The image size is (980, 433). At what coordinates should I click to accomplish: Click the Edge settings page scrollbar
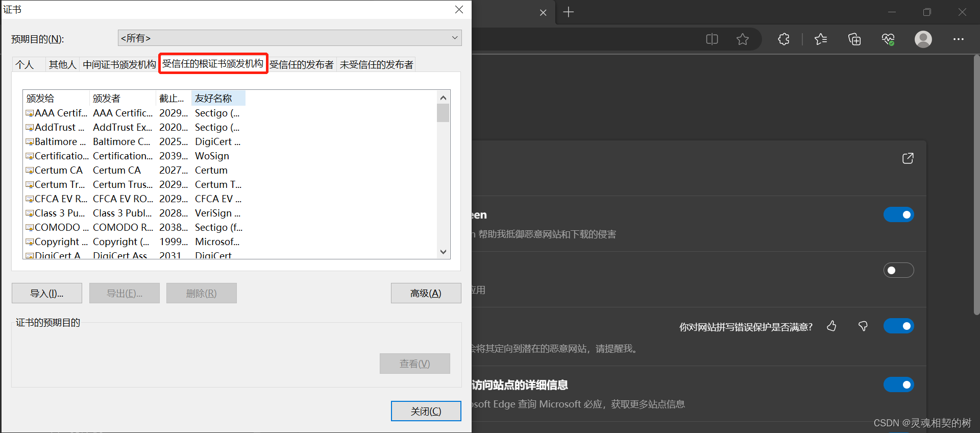click(x=976, y=184)
